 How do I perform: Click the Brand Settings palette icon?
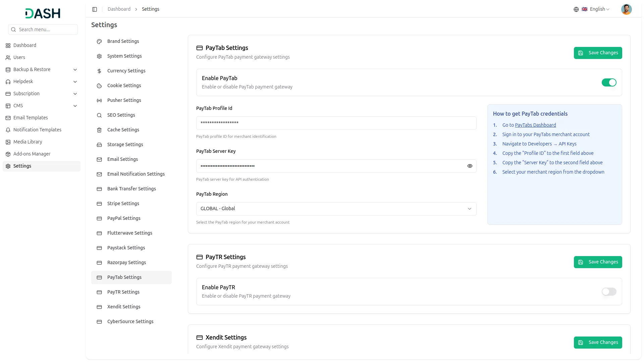[99, 42]
